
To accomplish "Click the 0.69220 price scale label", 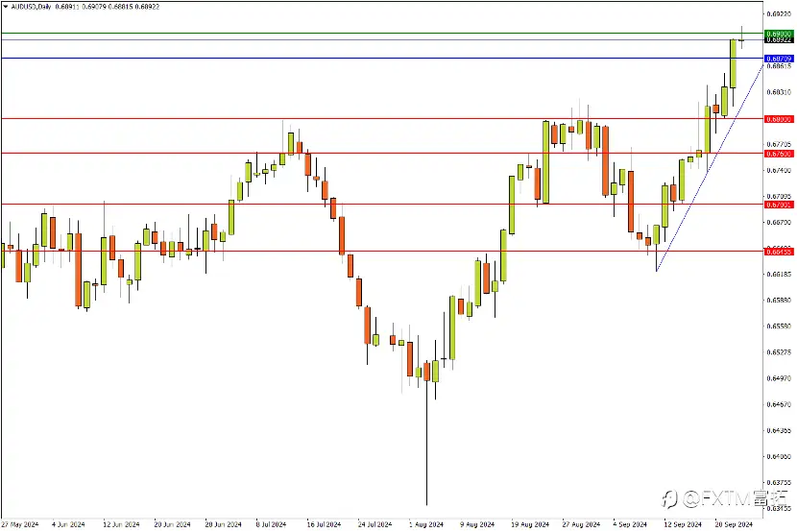I will pyautogui.click(x=779, y=14).
